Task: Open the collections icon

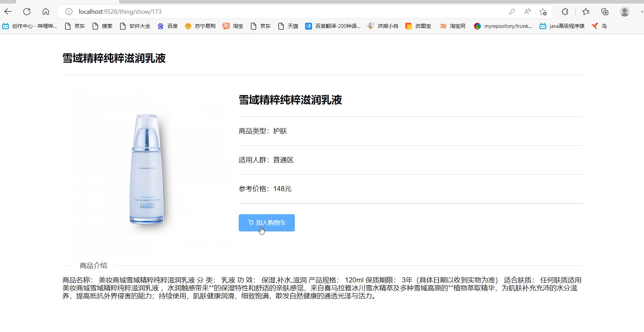Action: (605, 12)
